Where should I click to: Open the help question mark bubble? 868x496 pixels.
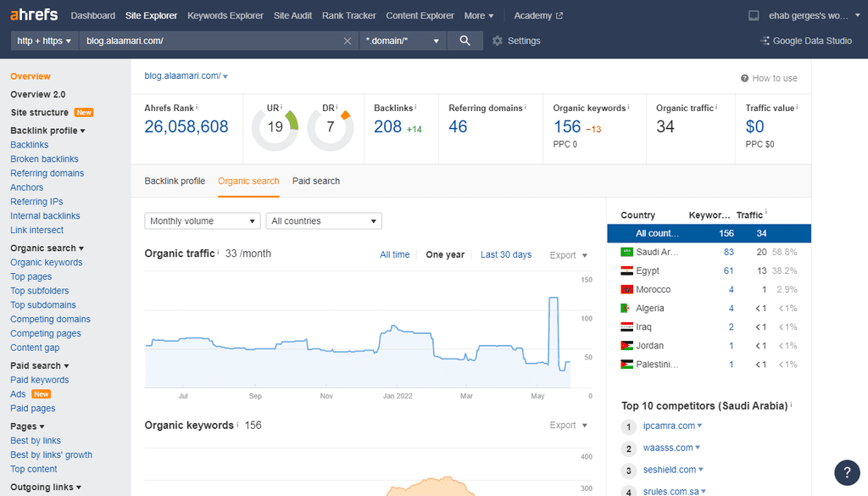point(847,472)
